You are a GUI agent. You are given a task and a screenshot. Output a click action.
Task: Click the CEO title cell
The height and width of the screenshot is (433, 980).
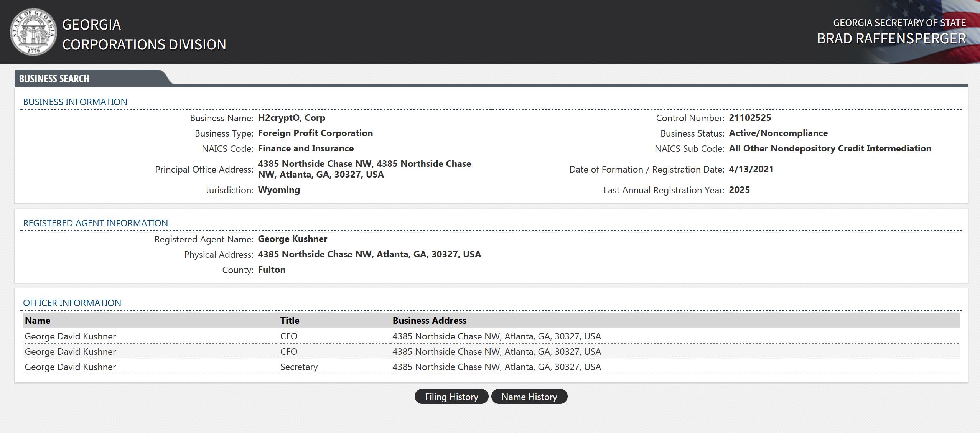click(289, 336)
